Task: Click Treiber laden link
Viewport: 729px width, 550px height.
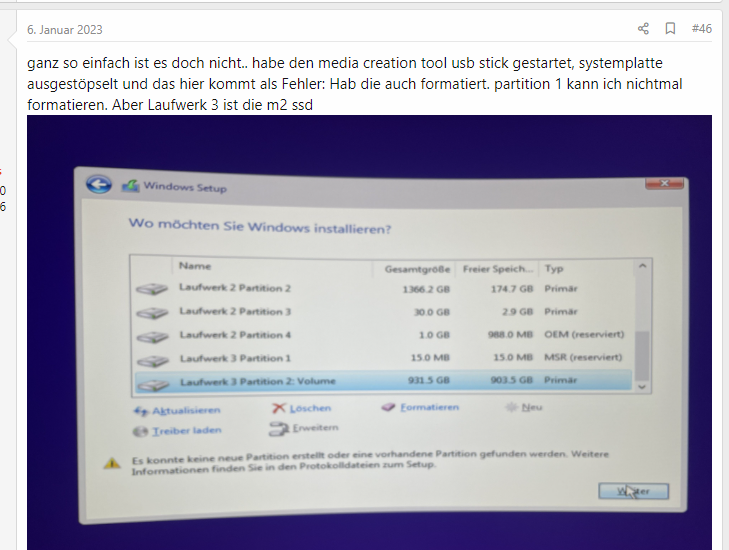Action: (x=187, y=431)
